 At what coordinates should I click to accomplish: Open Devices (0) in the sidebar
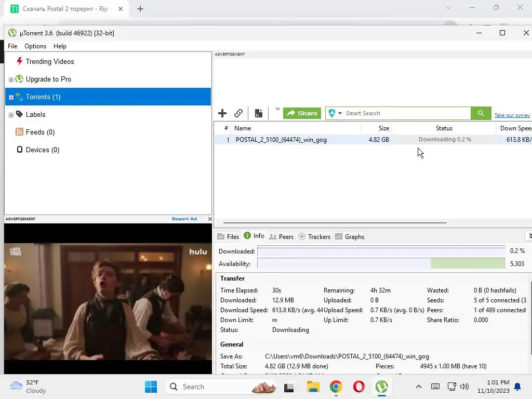pos(43,150)
